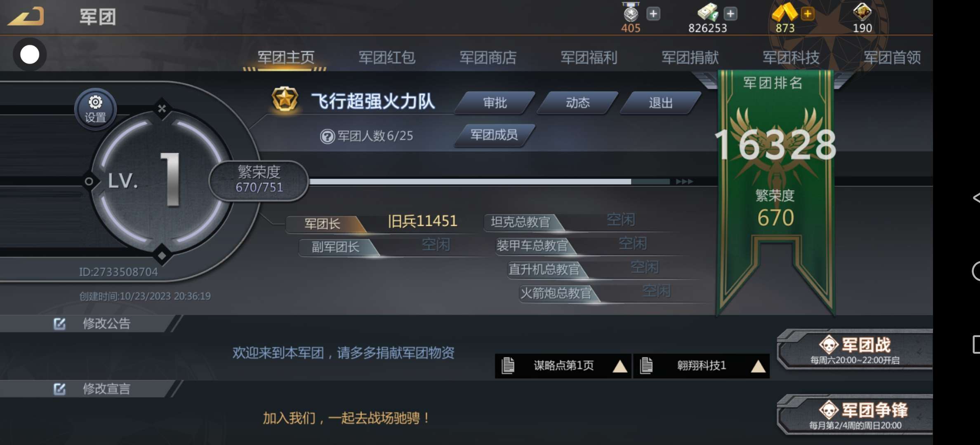Screen dimensions: 980x445
Task: Click the edit icon for 修改公告
Action: click(59, 324)
